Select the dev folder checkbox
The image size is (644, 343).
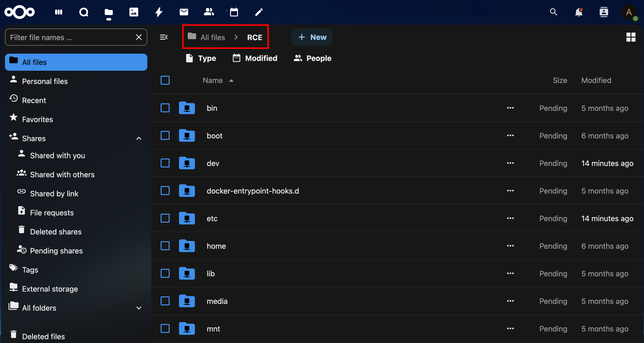tap(165, 163)
